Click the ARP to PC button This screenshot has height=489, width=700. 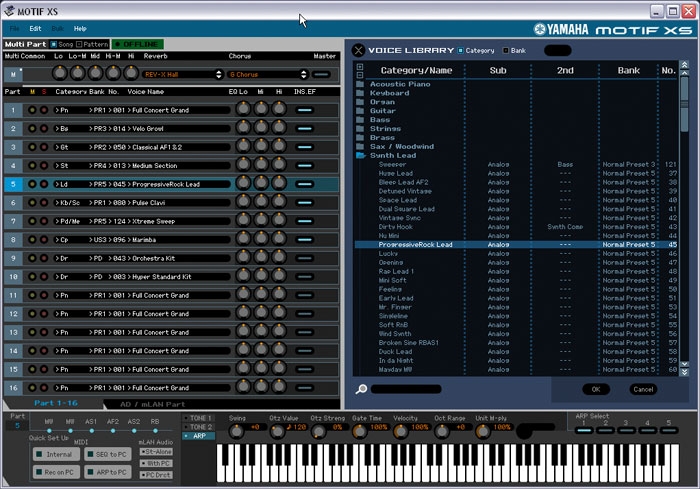[108, 472]
